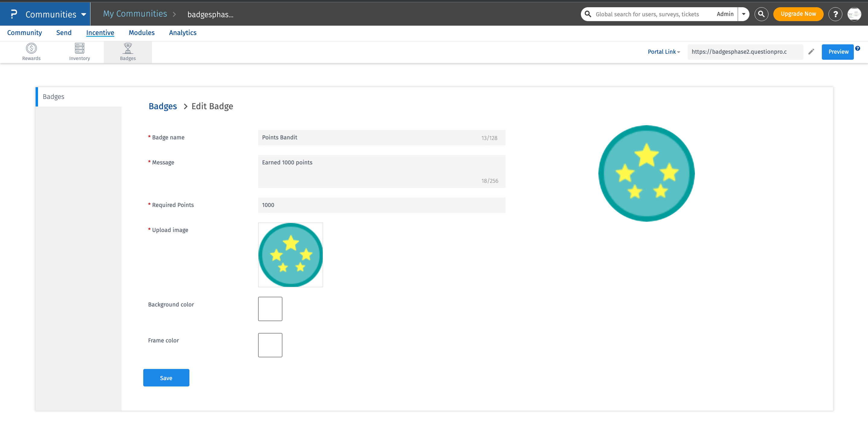868x429 pixels.
Task: Click the Save button
Action: [x=166, y=378]
